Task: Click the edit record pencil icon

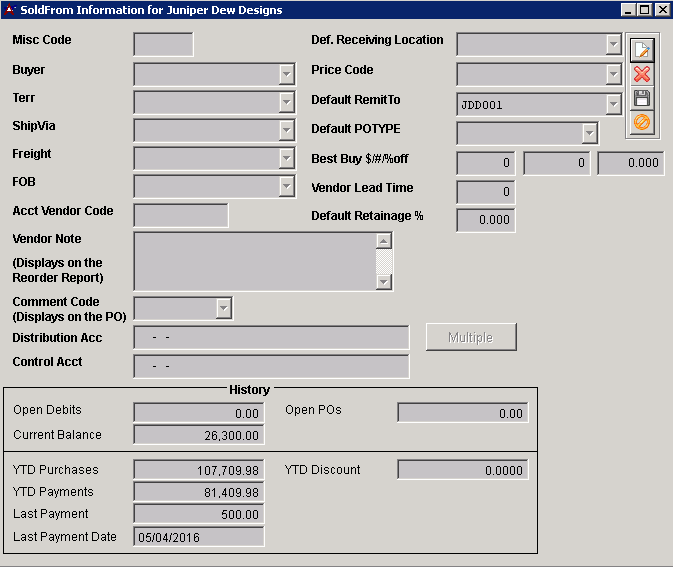Action: pos(642,50)
